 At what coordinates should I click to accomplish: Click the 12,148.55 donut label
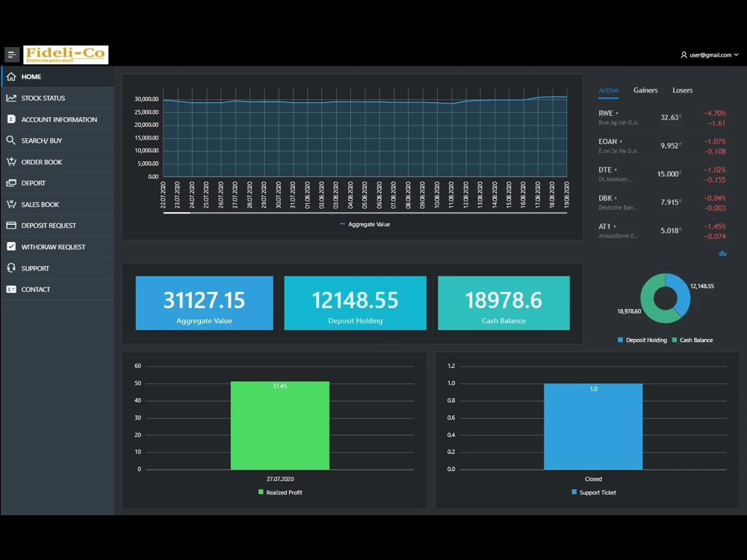click(x=701, y=286)
